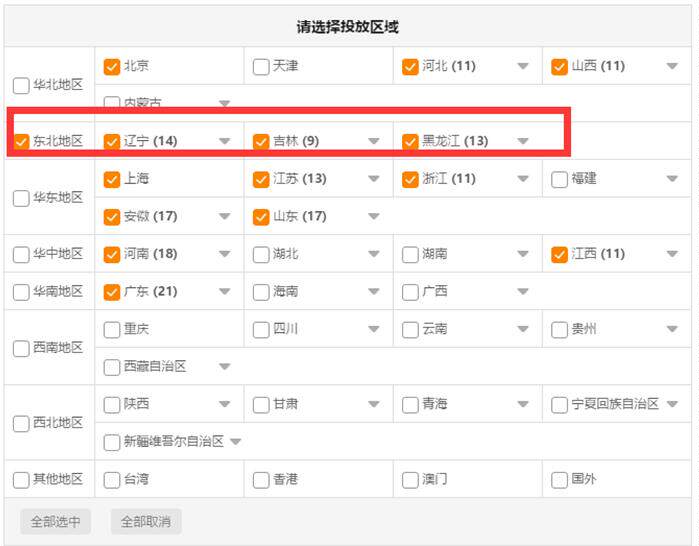This screenshot has width=699, height=546.
Task: Enable the 湖北 checkbox
Action: (261, 255)
